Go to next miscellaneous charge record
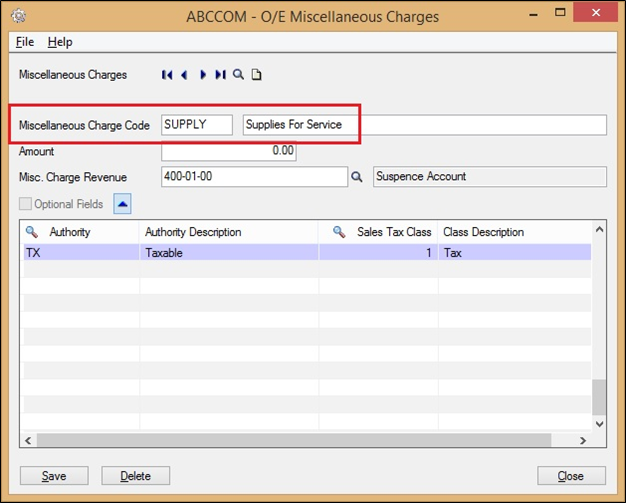Viewport: 634px width, 503px height. [x=203, y=75]
